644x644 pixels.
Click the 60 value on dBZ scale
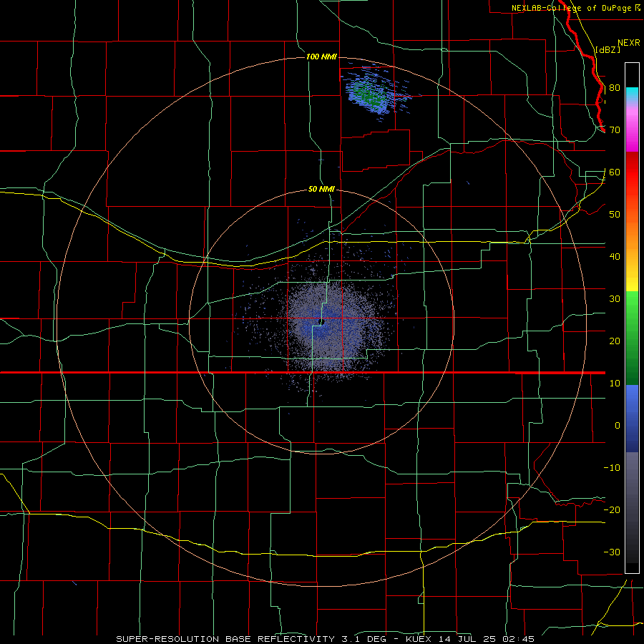coord(615,172)
